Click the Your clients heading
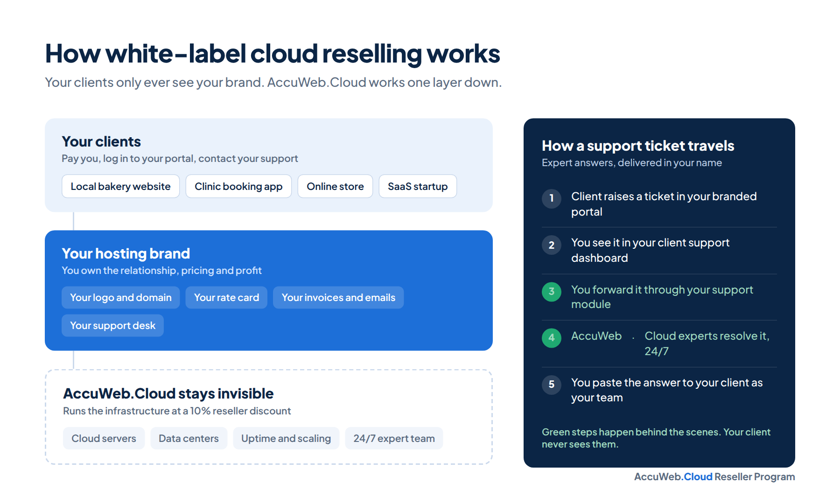 [x=101, y=141]
